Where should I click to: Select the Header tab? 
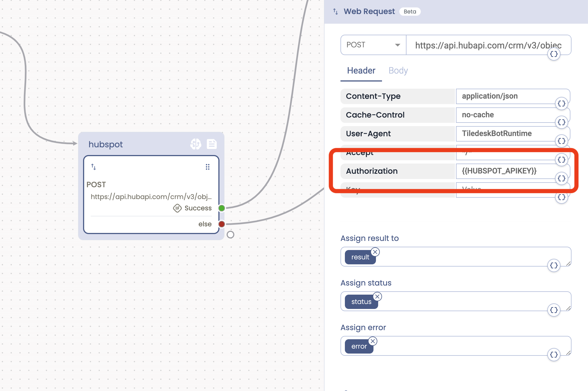point(361,71)
